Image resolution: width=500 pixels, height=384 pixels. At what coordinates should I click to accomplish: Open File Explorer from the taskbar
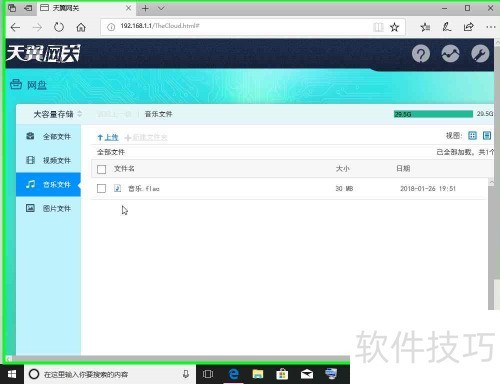click(x=258, y=374)
